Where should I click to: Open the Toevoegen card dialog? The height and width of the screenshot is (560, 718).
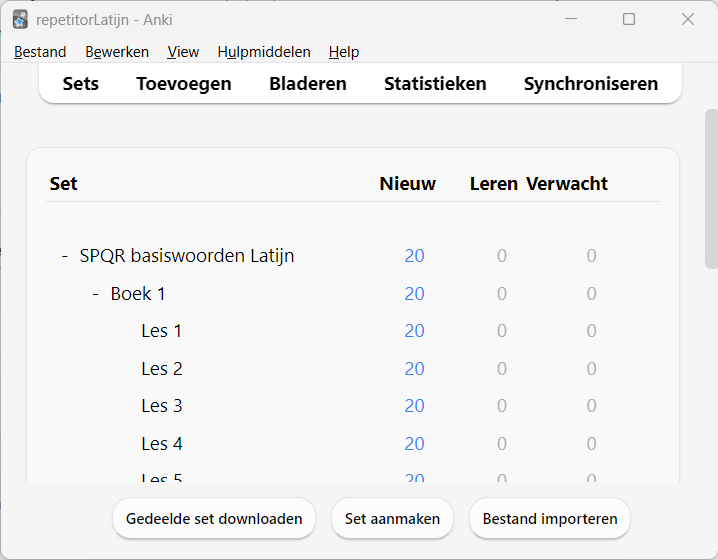(184, 83)
